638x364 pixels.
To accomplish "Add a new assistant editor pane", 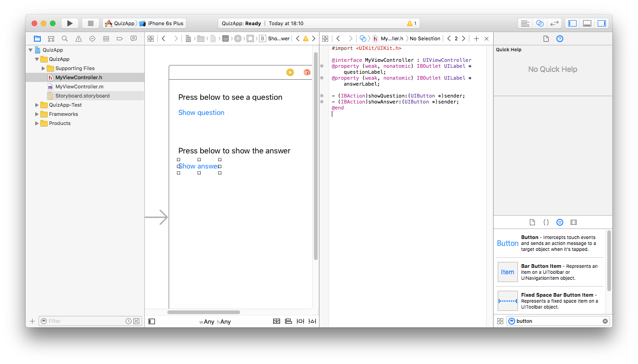I will (x=476, y=39).
